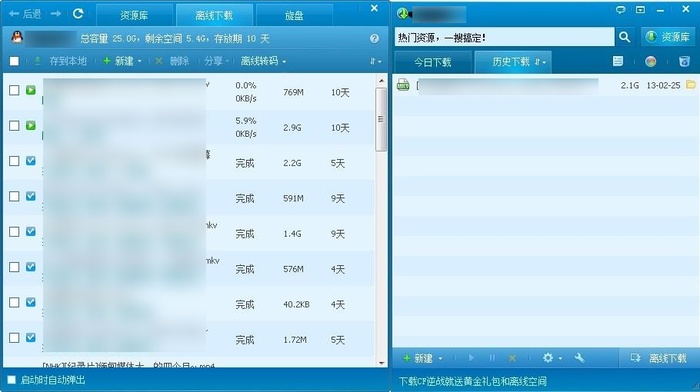Image resolution: width=700 pixels, height=392 pixels.
Task: Tick the select-all checkbox beside 存到本地
Action: coord(14,61)
